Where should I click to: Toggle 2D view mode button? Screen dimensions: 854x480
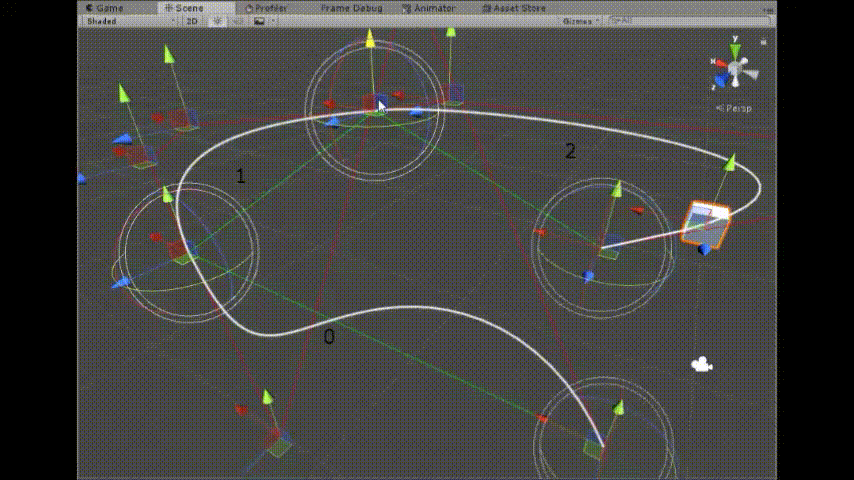tap(192, 21)
